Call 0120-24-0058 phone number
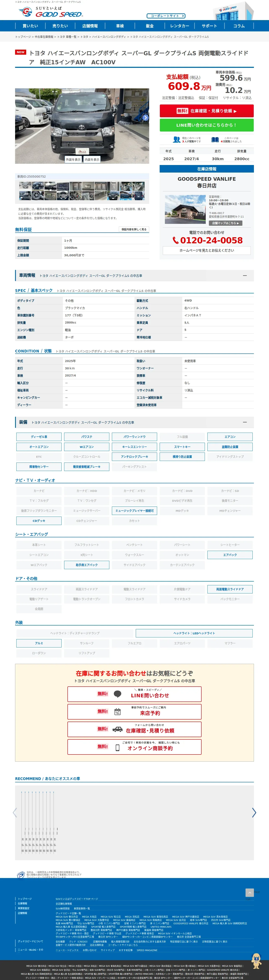 coord(212,240)
